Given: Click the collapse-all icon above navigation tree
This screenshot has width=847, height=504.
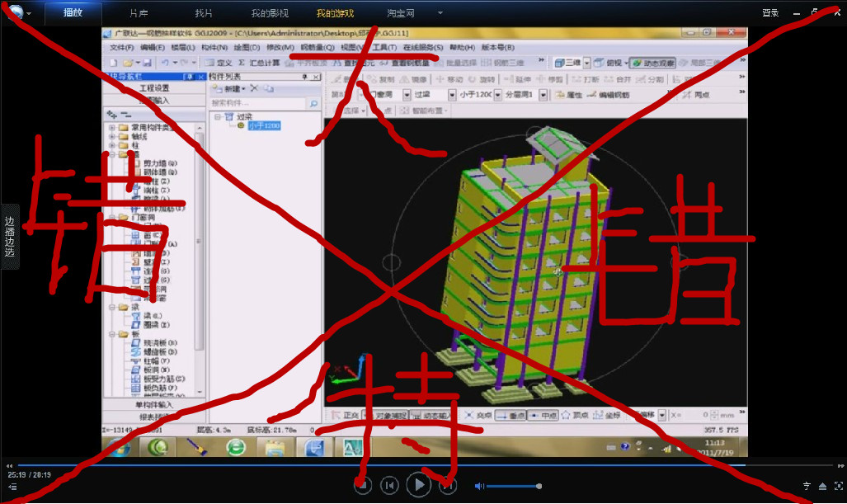Looking at the screenshot, I should [126, 115].
